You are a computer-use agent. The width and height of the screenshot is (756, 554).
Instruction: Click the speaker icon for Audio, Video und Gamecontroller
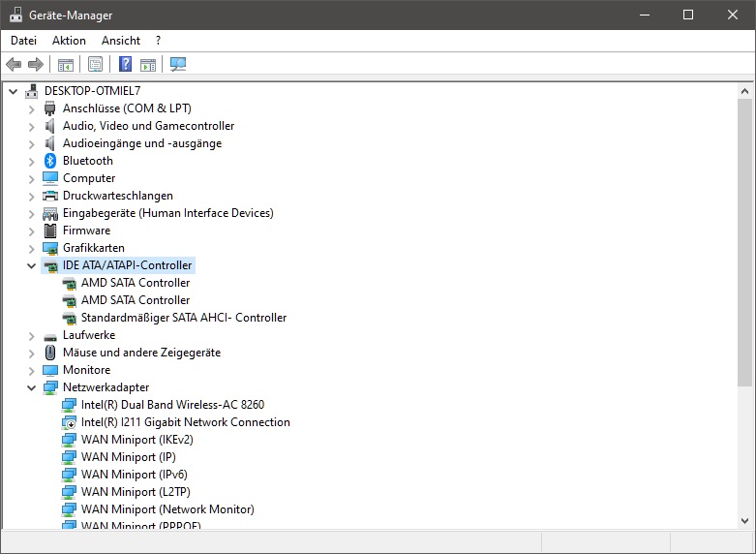pos(50,126)
